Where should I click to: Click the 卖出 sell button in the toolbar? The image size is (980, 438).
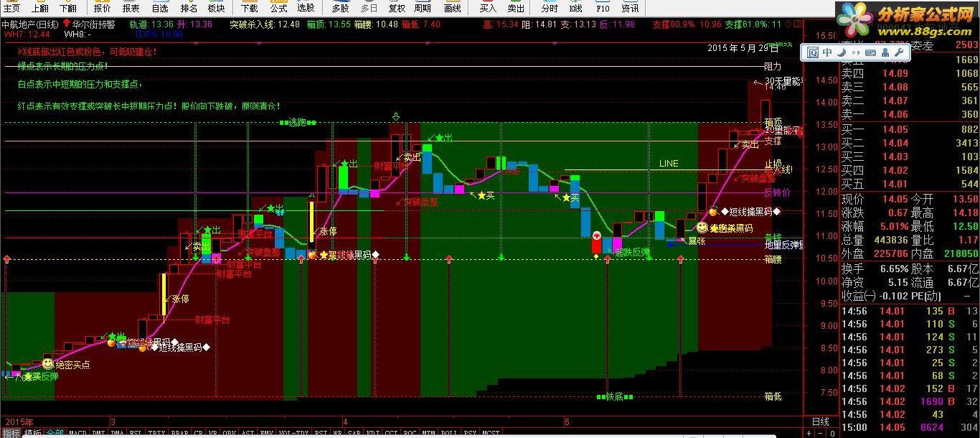click(x=516, y=9)
